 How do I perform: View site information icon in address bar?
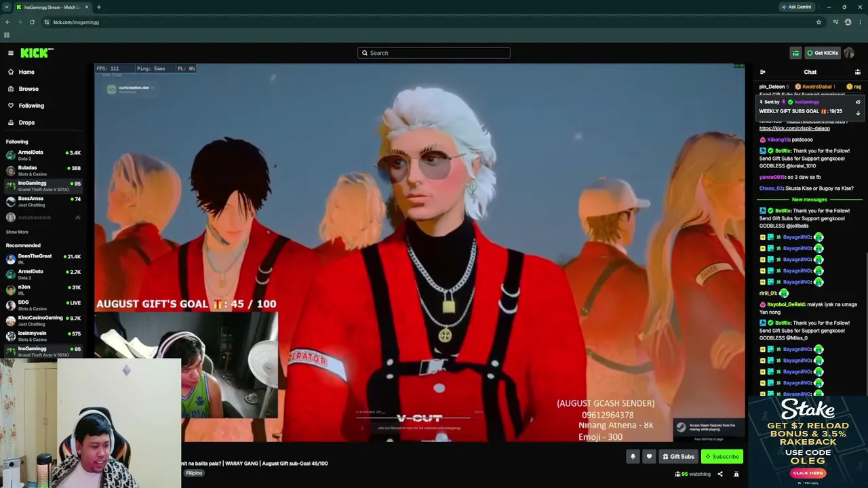47,22
